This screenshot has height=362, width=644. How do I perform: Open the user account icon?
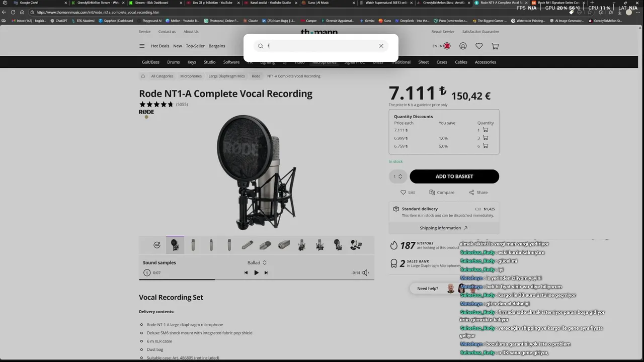(463, 46)
